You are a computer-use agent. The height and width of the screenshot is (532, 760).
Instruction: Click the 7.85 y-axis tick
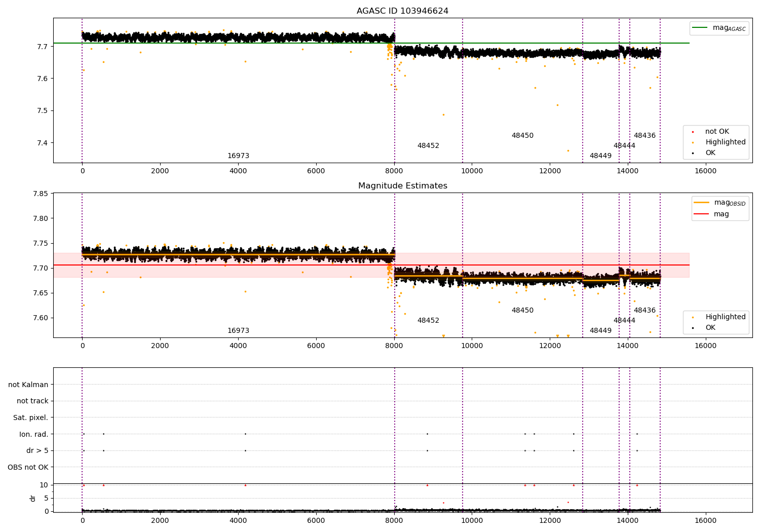(x=40, y=194)
